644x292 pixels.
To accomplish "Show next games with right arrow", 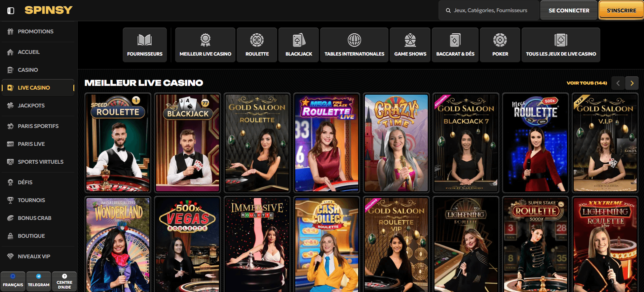I will [632, 83].
